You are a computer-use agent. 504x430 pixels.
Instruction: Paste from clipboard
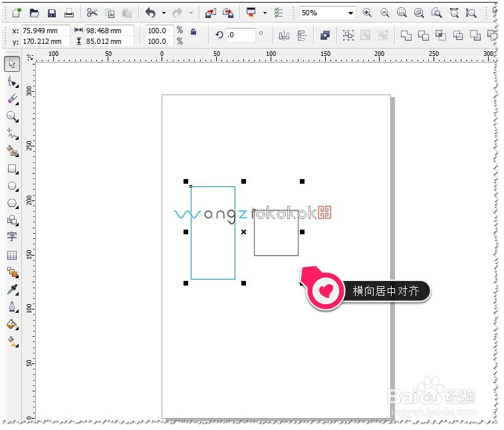(x=127, y=13)
